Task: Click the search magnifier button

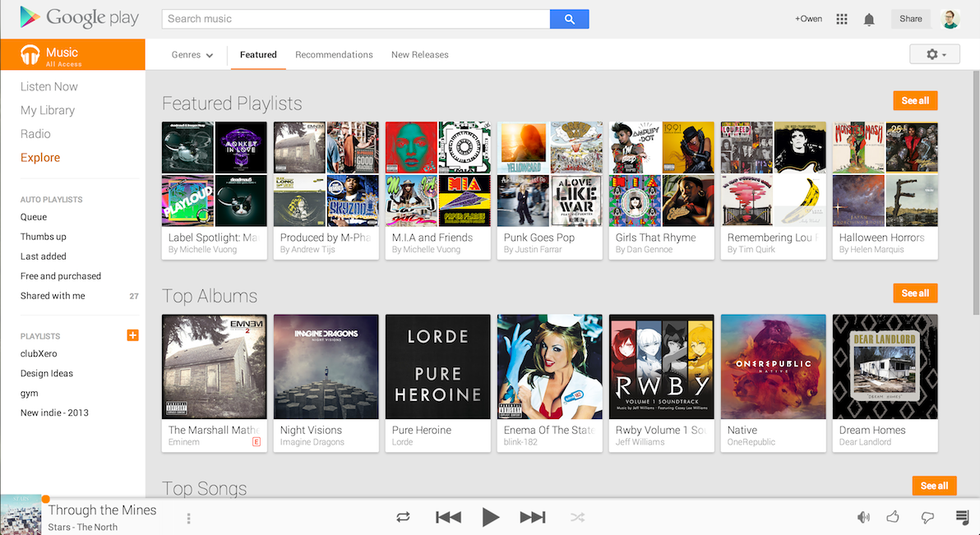Action: (569, 19)
